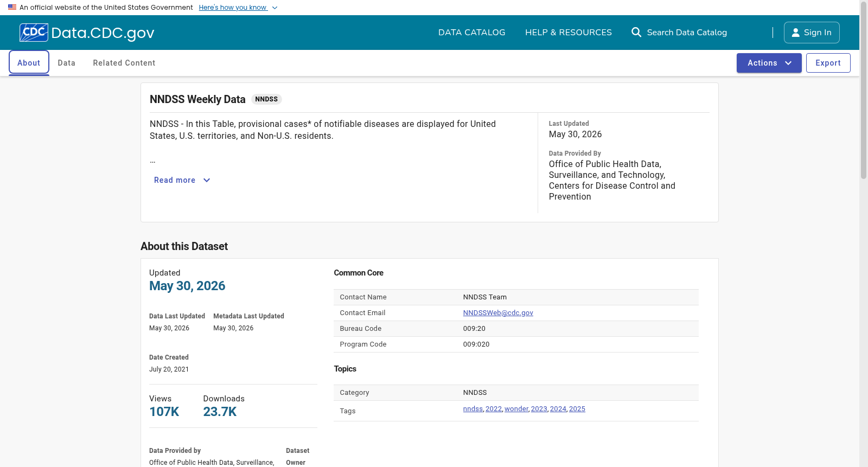Click the Bureau Code value 009:20
The image size is (868, 467).
point(474,329)
